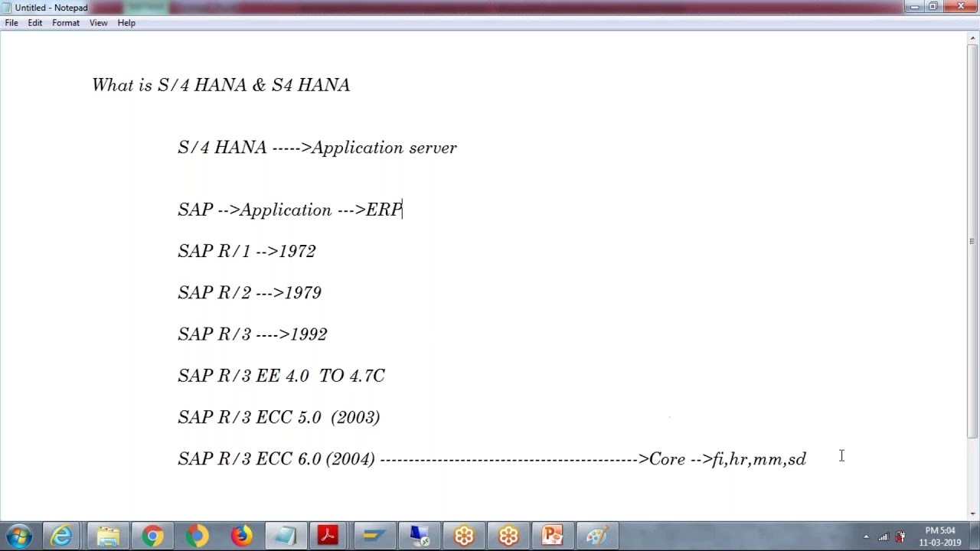Image resolution: width=980 pixels, height=551 pixels.
Task: Click the Windows Start button
Action: [x=19, y=536]
